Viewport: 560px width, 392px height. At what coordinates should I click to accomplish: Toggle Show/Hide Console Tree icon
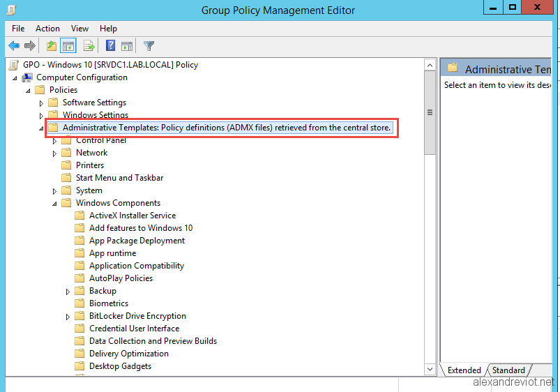coord(68,46)
